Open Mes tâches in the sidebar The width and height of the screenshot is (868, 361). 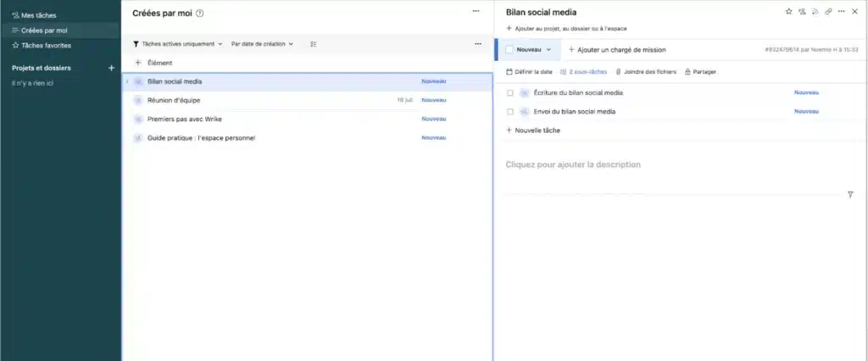point(40,15)
